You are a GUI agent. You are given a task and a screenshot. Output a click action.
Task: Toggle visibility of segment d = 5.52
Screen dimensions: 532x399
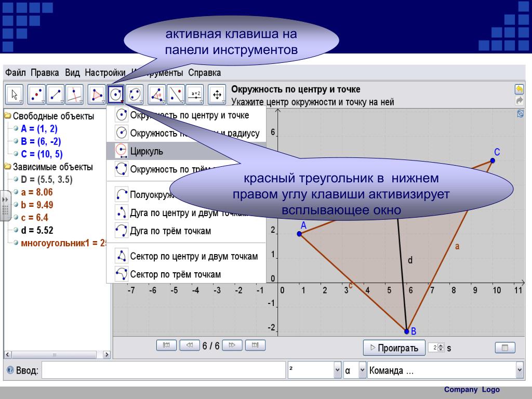(x=16, y=230)
